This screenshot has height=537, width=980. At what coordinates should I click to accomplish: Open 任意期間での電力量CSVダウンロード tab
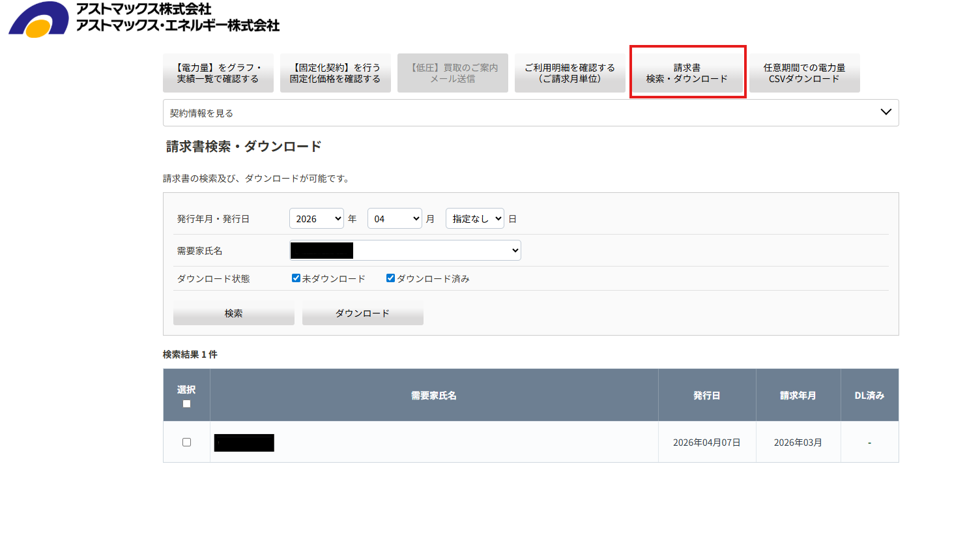805,73
